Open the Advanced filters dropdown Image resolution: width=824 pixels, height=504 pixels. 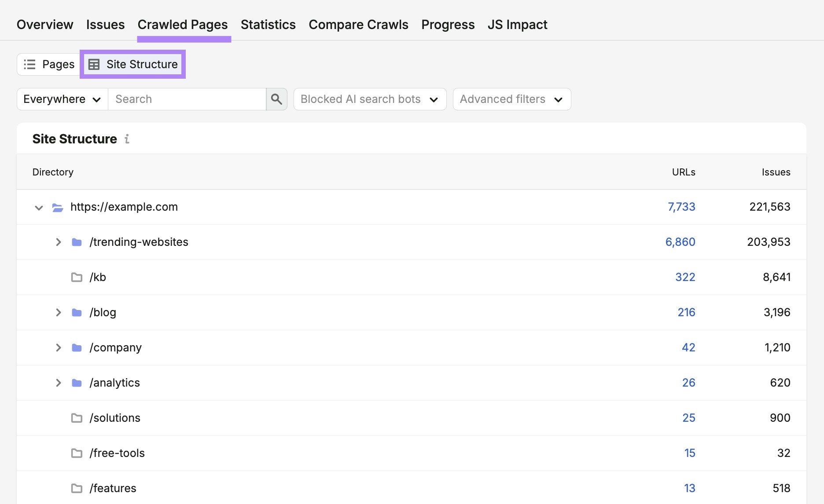512,99
